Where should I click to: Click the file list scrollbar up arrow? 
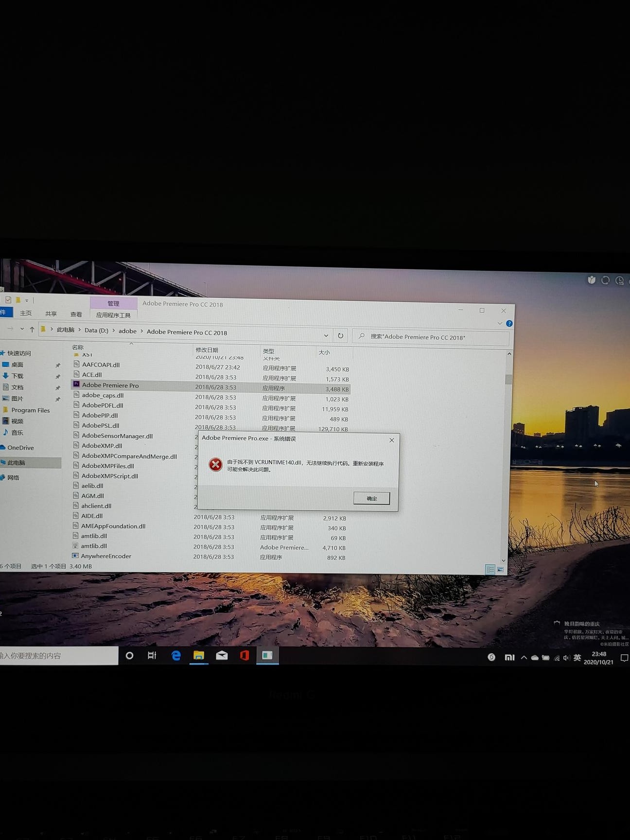[509, 354]
